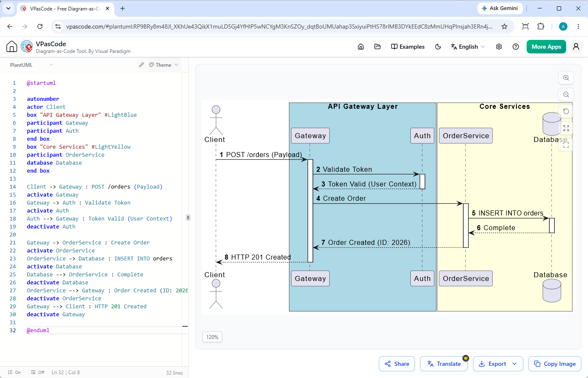
Task: Select the VPasCode browser tab
Action: point(65,8)
